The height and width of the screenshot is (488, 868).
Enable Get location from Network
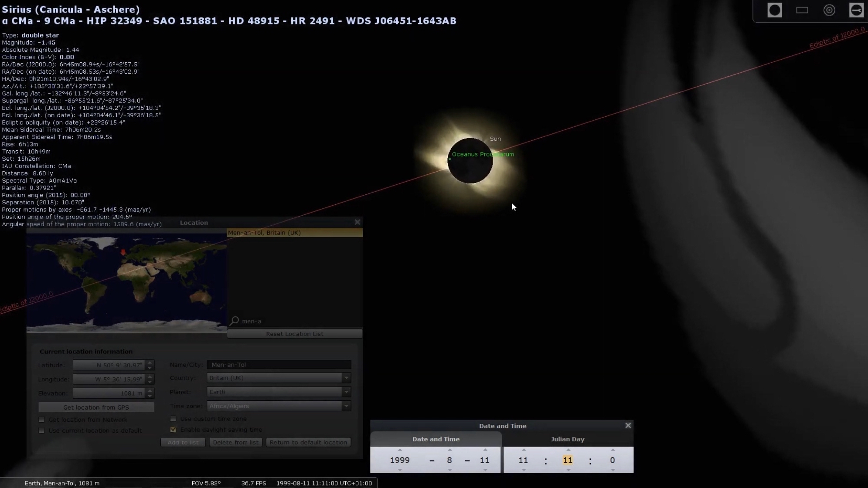point(42,420)
